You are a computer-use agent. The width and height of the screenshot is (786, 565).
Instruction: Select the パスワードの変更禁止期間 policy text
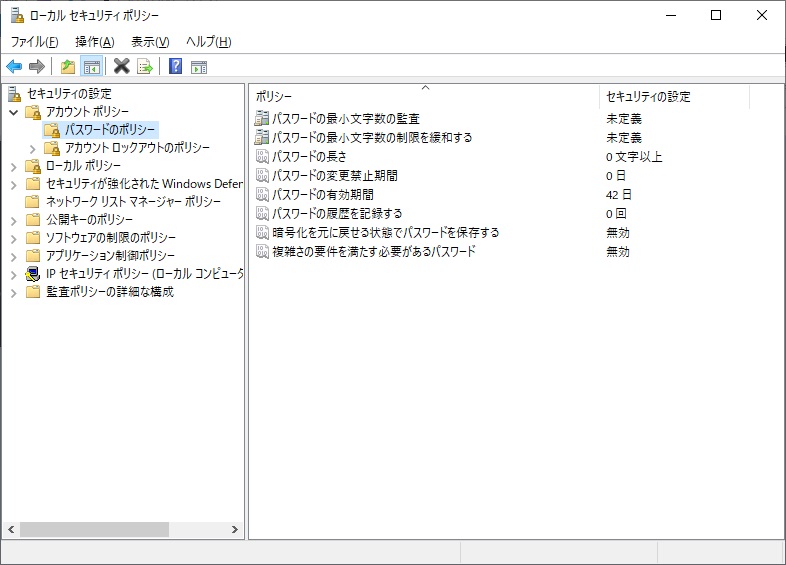pyautogui.click(x=335, y=175)
